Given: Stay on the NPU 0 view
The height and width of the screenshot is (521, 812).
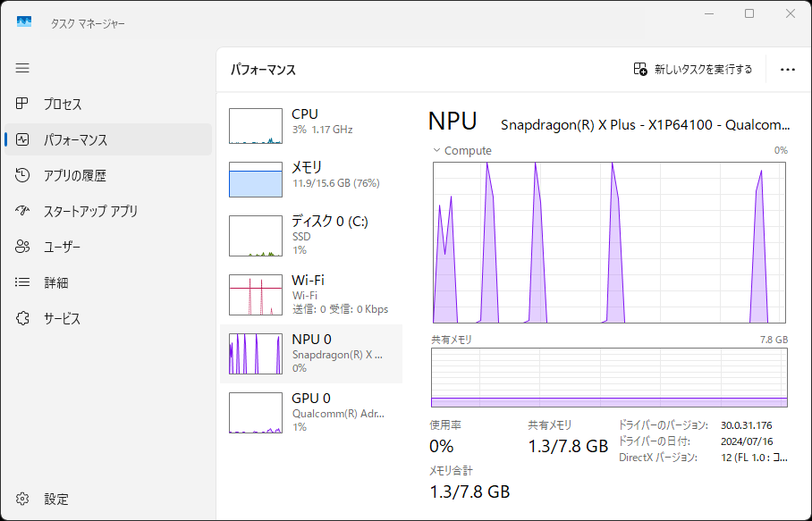Looking at the screenshot, I should click(313, 352).
